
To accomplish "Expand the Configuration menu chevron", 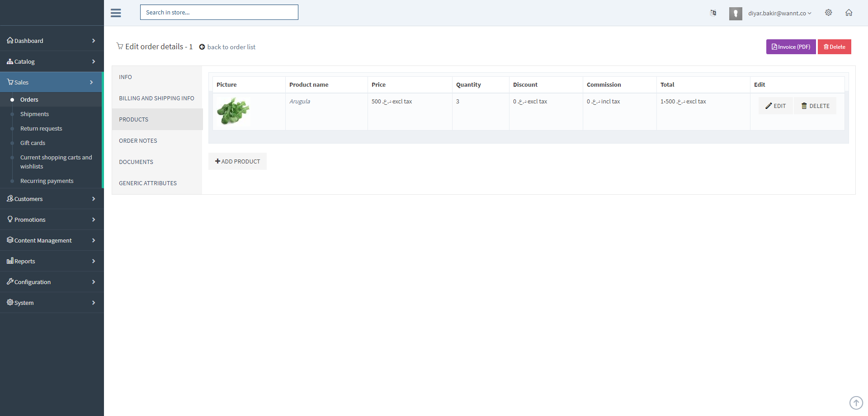I will tap(94, 282).
